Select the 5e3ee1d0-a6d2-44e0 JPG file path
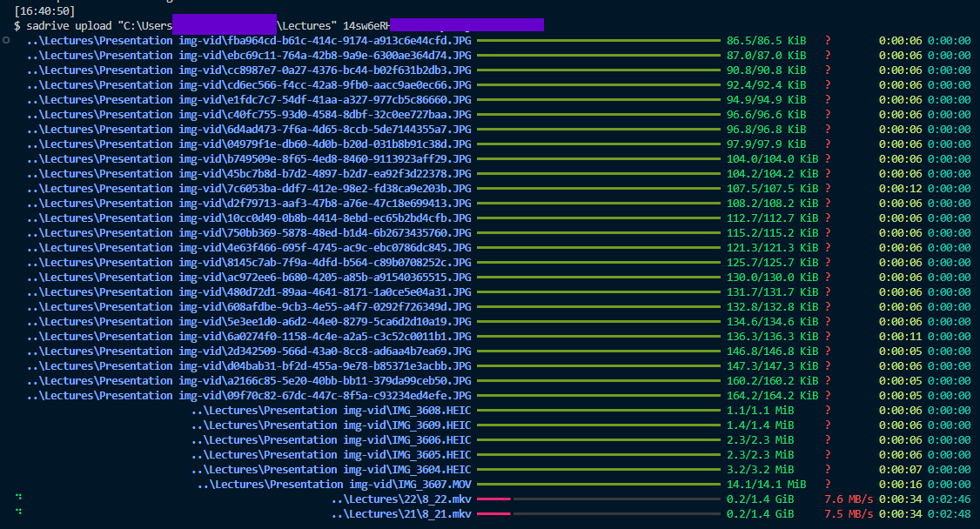The image size is (980, 529). click(x=249, y=322)
